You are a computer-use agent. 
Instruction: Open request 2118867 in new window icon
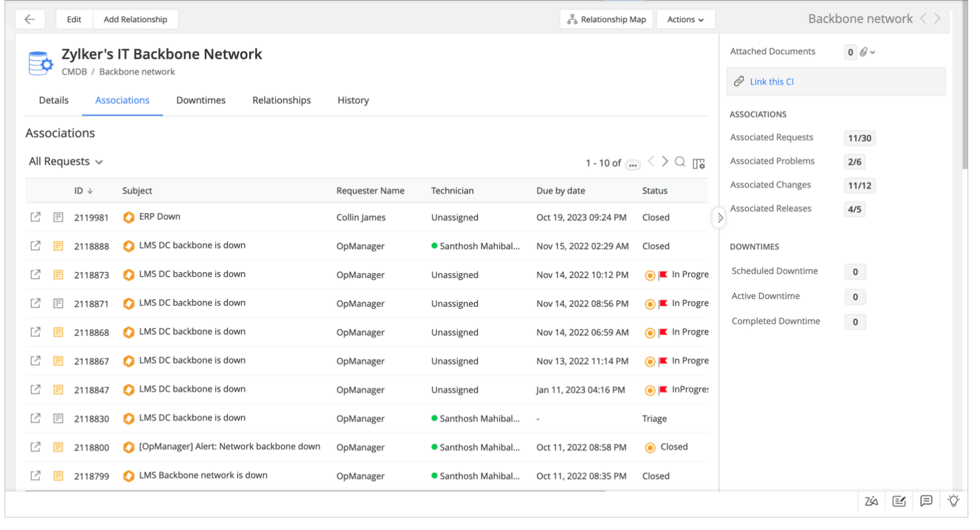[36, 361]
